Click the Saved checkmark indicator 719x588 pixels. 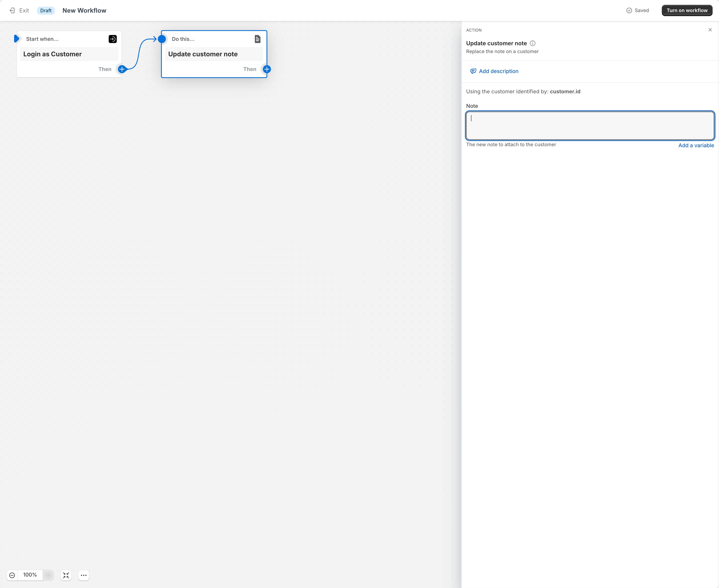tap(629, 10)
